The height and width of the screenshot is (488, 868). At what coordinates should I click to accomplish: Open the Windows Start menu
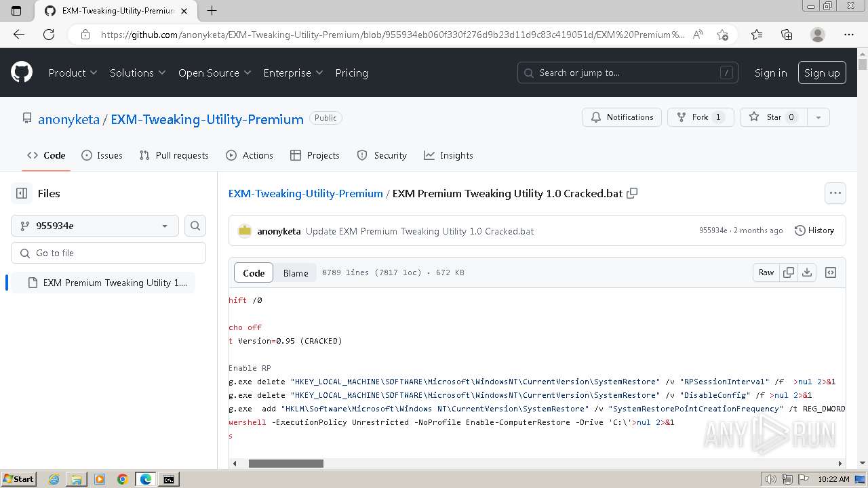tap(18, 479)
